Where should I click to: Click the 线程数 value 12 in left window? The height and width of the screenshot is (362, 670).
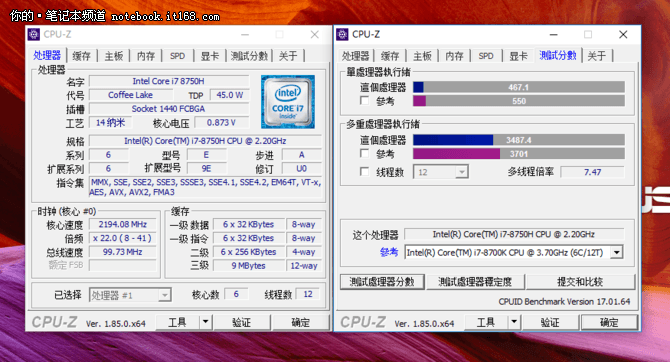(x=308, y=294)
